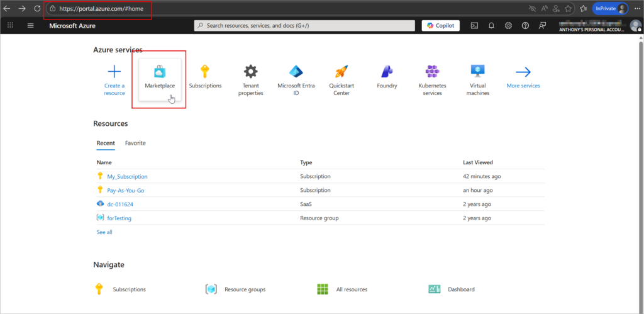Select the Recent resources tab
644x314 pixels.
[x=106, y=143]
